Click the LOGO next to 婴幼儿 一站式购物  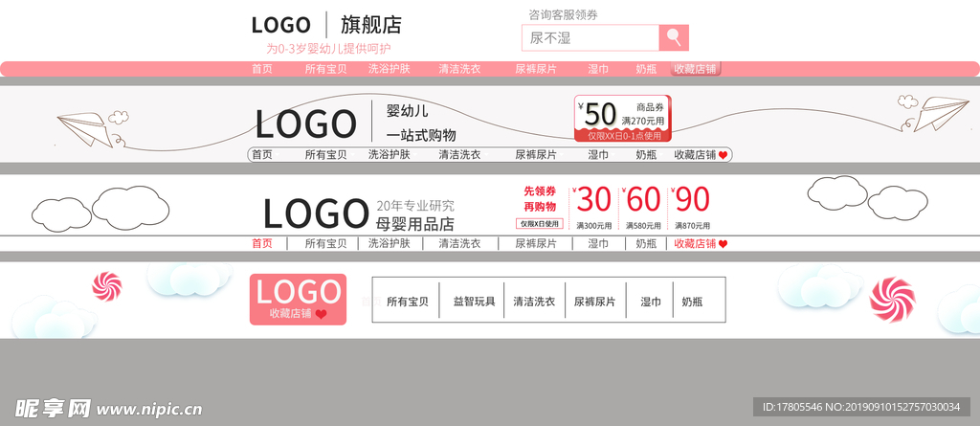pos(305,123)
